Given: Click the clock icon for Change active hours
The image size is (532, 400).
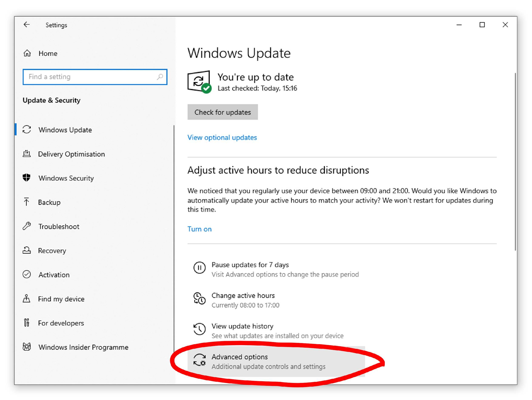Looking at the screenshot, I should [x=199, y=299].
